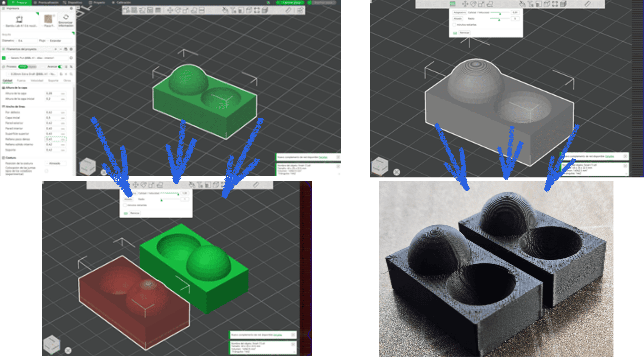Click the Support painting tool in the top-right toolbar
This screenshot has width=644, height=362.
click(522, 4)
